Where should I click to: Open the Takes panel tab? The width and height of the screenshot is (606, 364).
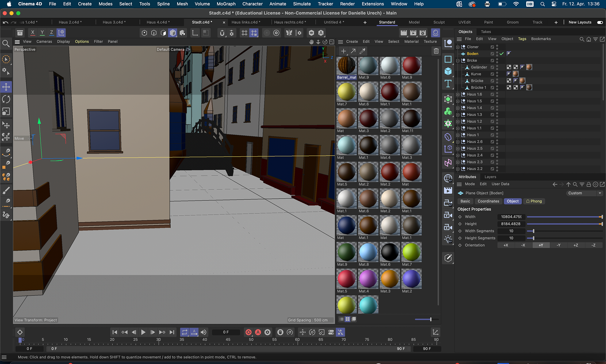pyautogui.click(x=486, y=32)
